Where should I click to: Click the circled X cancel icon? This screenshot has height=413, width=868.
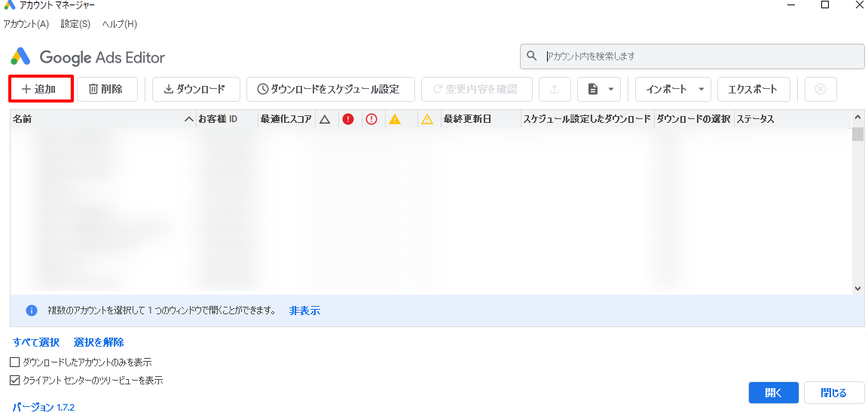(821, 89)
